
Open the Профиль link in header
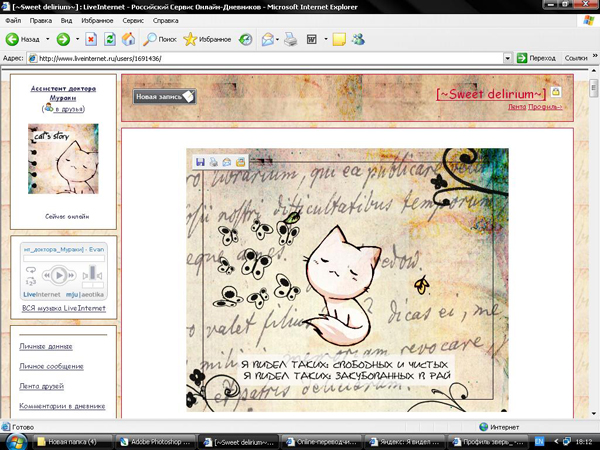point(545,107)
